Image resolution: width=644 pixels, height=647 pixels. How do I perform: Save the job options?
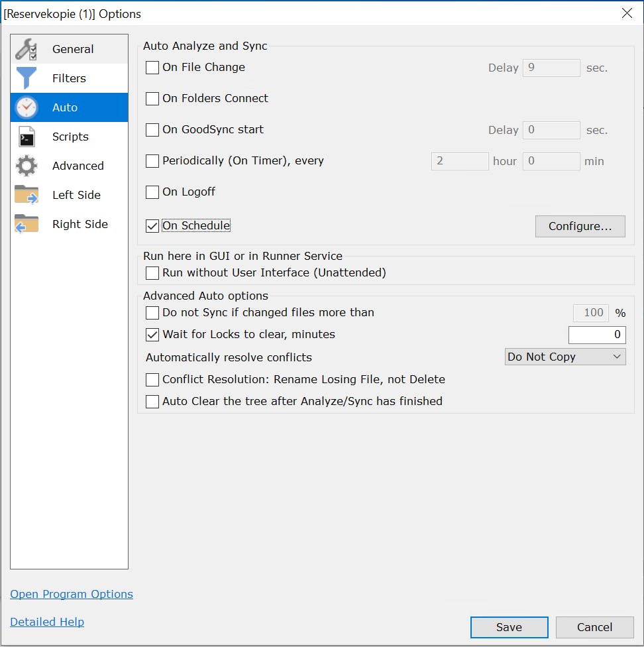(509, 627)
